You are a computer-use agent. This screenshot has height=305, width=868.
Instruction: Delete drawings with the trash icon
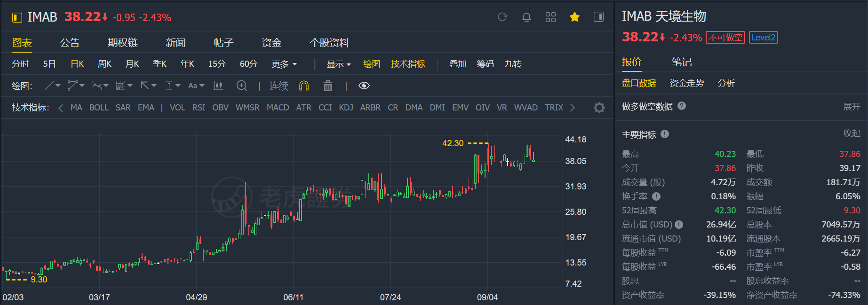click(x=328, y=86)
